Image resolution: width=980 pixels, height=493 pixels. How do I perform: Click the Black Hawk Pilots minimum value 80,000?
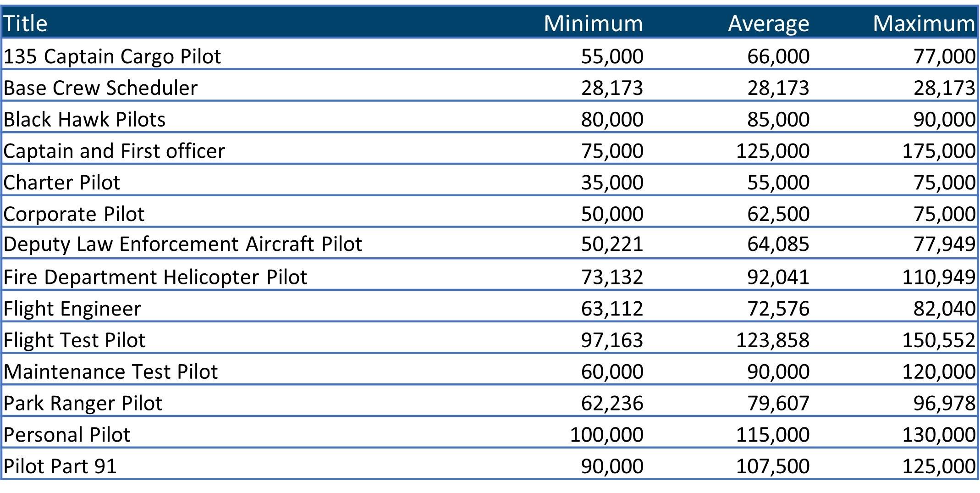pos(612,120)
